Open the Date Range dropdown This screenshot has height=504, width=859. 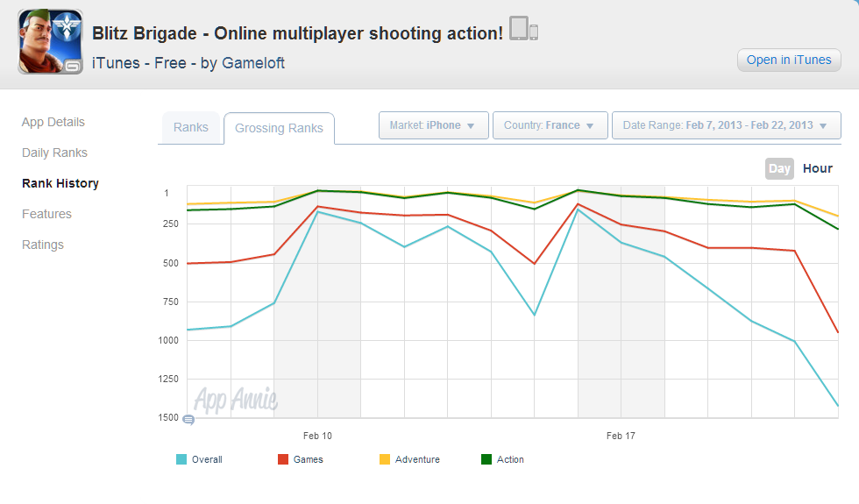pyautogui.click(x=726, y=125)
